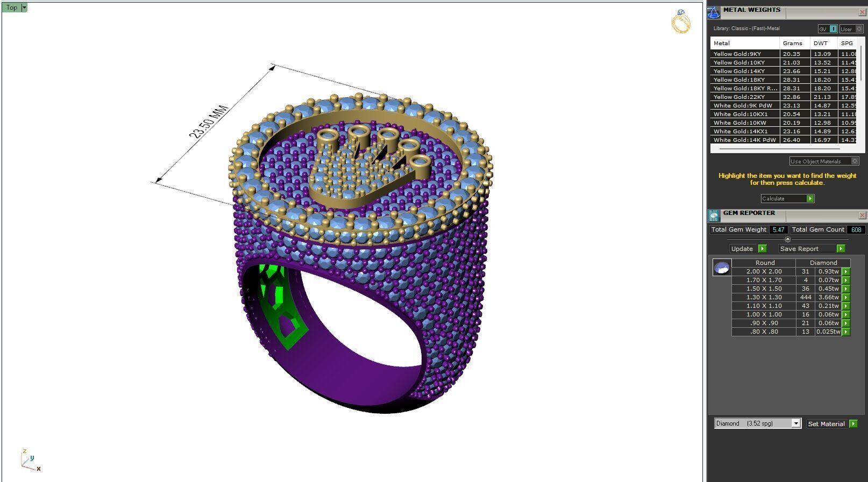Click the 2.00 X 2.00 gem size cell
Viewport: 868px width, 482px height.
764,271
